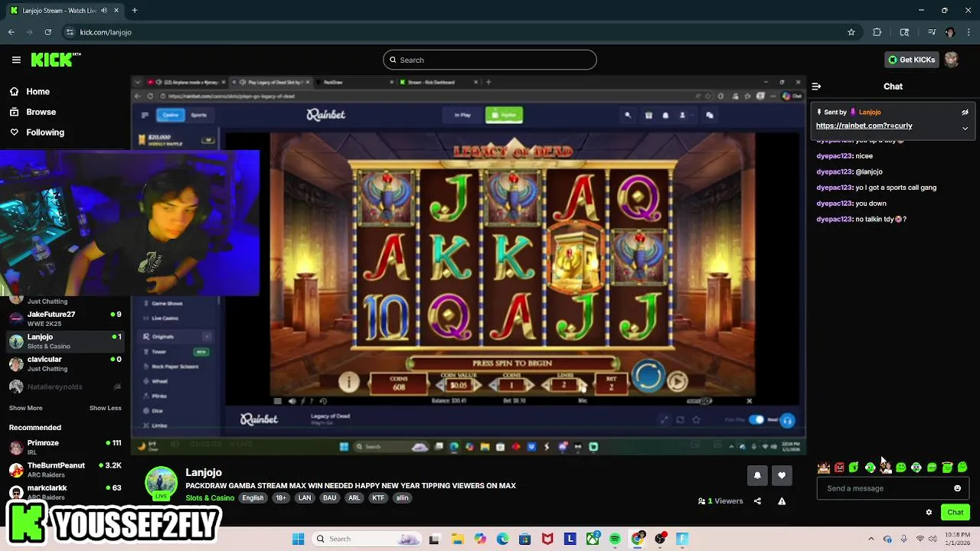Expand the pinned message chevron
Viewport: 980px width, 551px height.
(x=965, y=129)
